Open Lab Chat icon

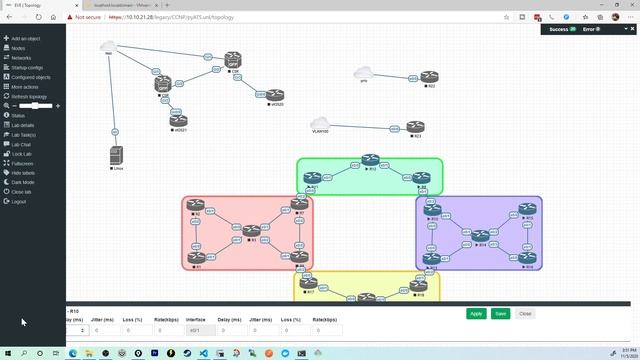7,144
